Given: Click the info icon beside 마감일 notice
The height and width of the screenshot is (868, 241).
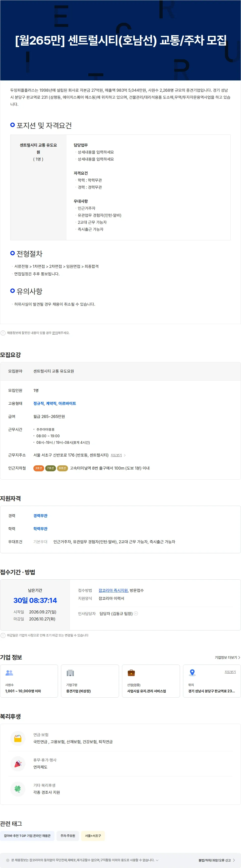Looking at the screenshot, I should click(3, 635).
